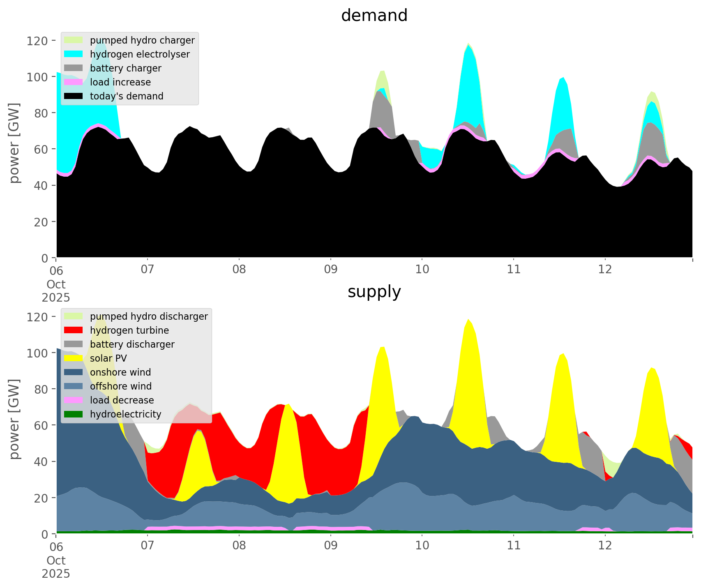
Task: Click the supply chart's power [GW] axis label
Action: tap(14, 419)
